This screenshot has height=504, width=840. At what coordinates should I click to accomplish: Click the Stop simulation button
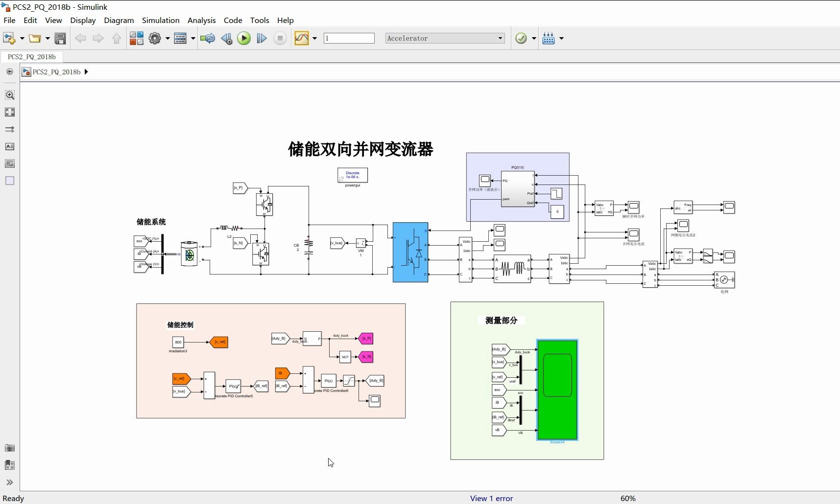coord(280,38)
